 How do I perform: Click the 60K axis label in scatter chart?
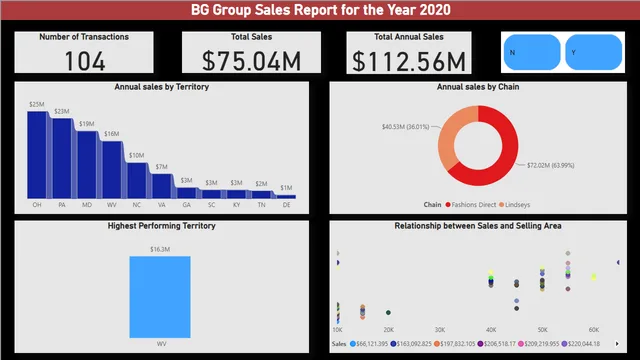tap(594, 329)
